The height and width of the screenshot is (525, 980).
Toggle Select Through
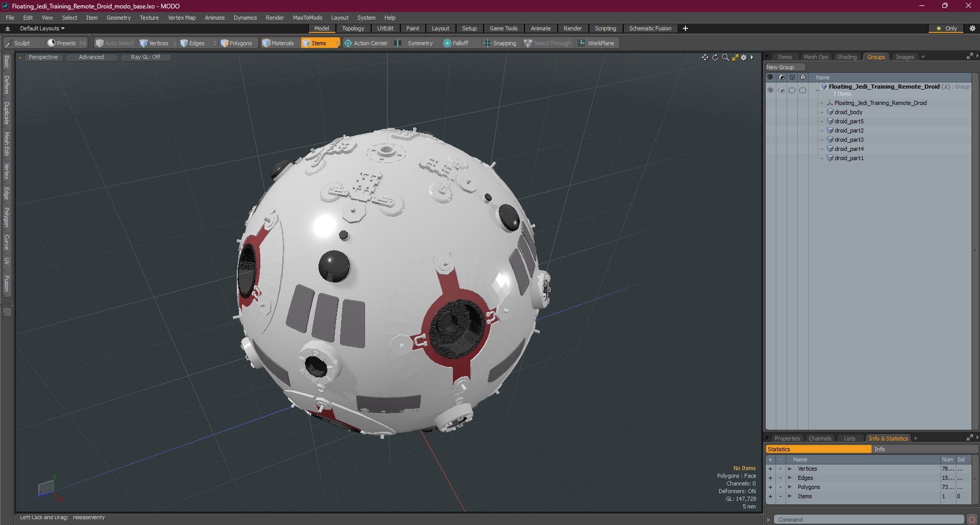pos(547,43)
